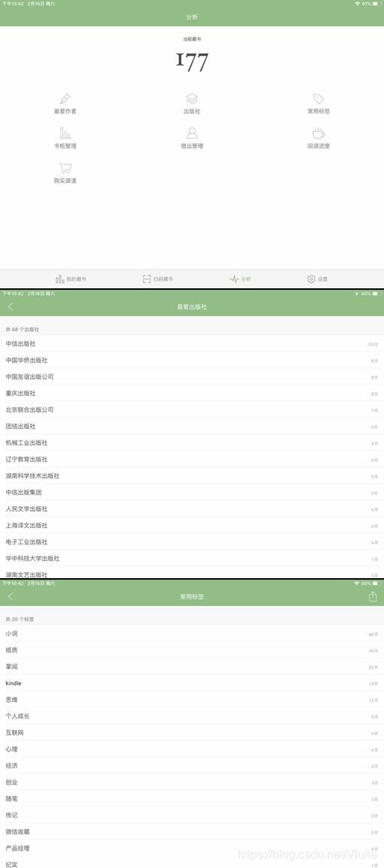Tap the 177 current book count
The height and width of the screenshot is (868, 384).
(192, 62)
